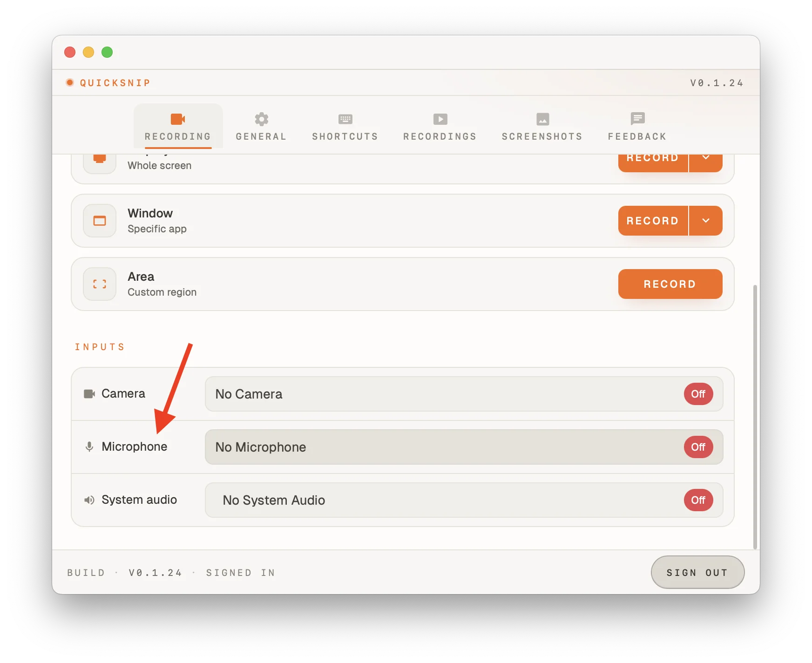
Task: Click the Area custom region icon
Action: (100, 284)
